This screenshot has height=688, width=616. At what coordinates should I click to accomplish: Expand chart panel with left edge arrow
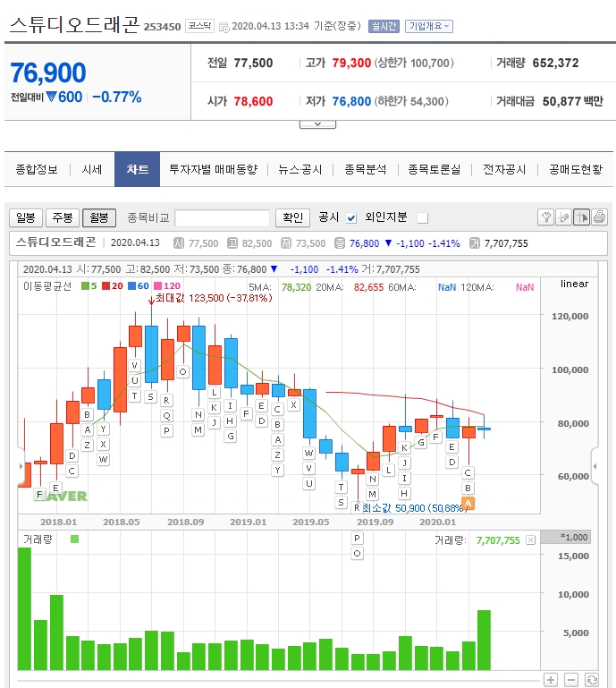(21, 466)
